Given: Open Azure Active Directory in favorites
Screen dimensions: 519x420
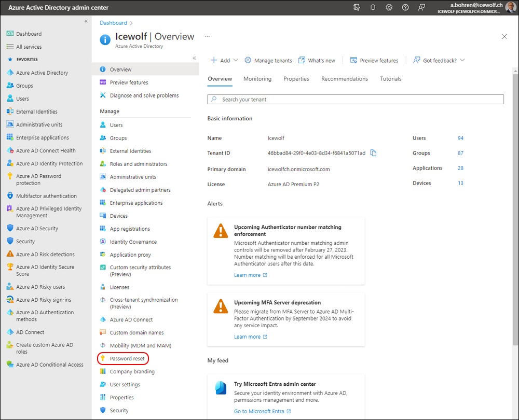Looking at the screenshot, I should tap(42, 73).
